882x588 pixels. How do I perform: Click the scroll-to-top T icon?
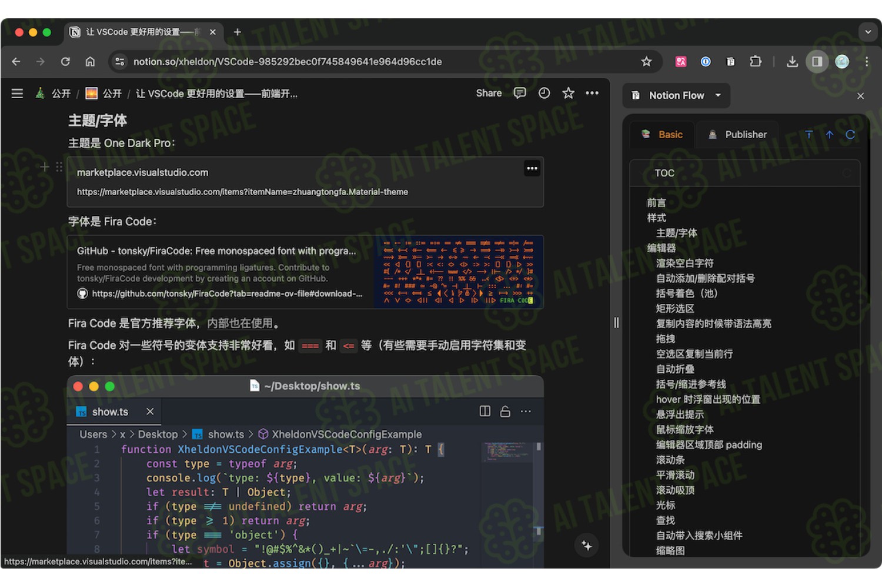pyautogui.click(x=809, y=135)
